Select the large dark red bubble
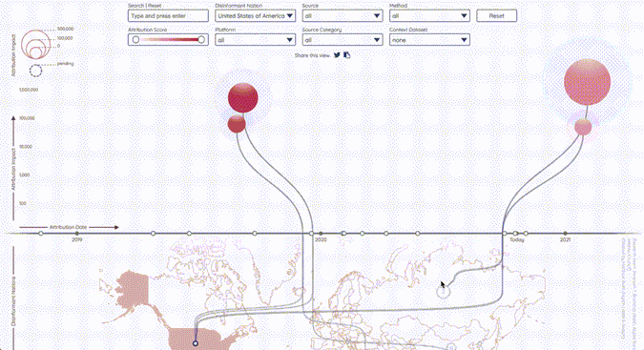 click(x=242, y=97)
